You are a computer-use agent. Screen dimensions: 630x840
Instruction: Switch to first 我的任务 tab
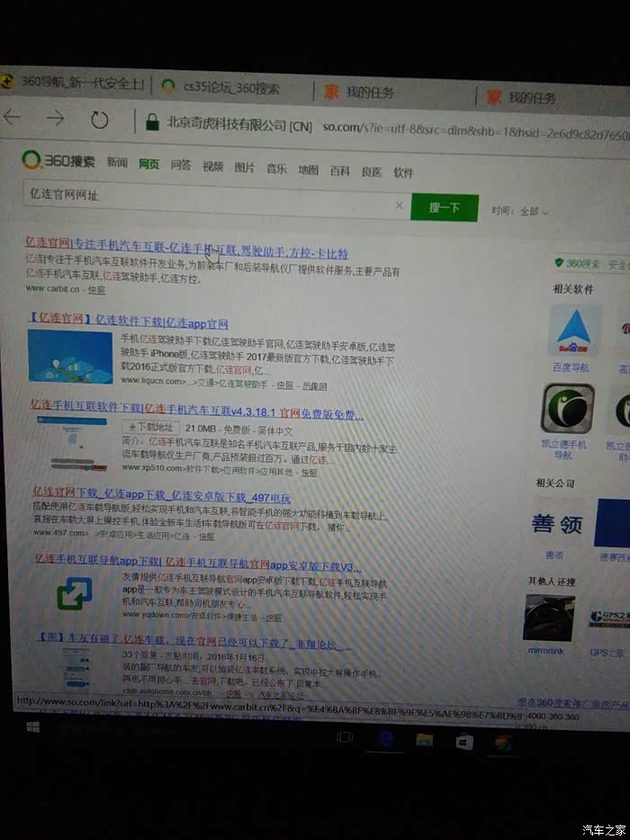click(x=370, y=93)
